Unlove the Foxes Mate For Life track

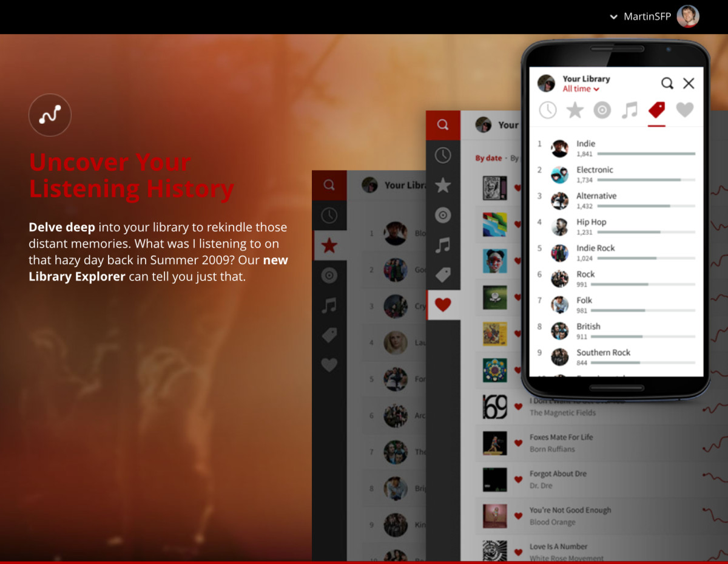point(518,443)
